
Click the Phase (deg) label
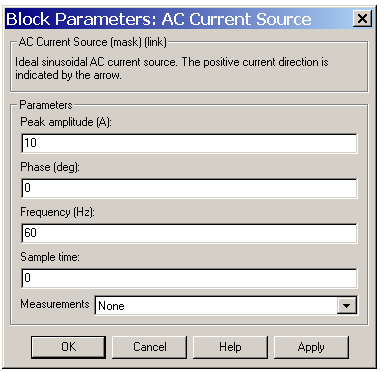pos(50,167)
